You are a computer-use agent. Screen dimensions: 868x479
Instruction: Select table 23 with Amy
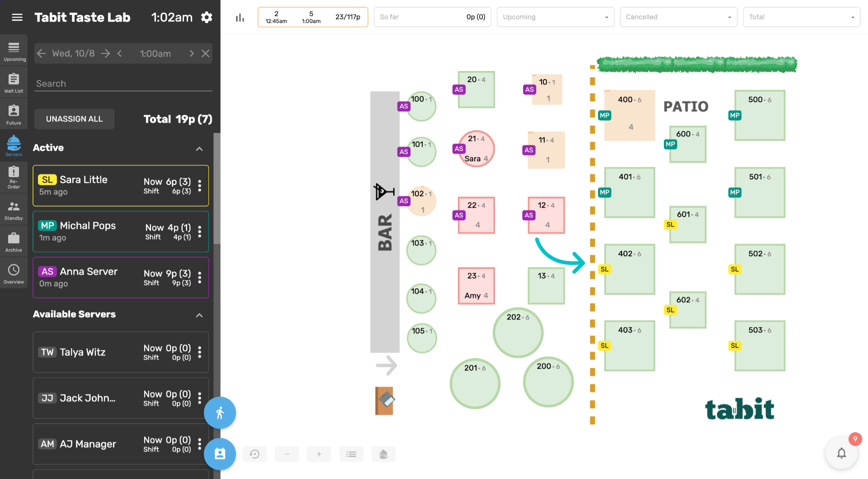pyautogui.click(x=476, y=286)
